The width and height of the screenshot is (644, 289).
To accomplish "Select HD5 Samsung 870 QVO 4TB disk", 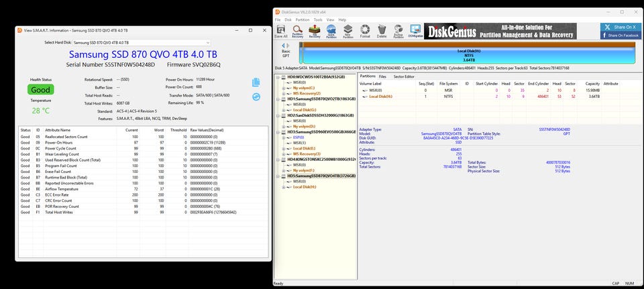I will pos(321,176).
